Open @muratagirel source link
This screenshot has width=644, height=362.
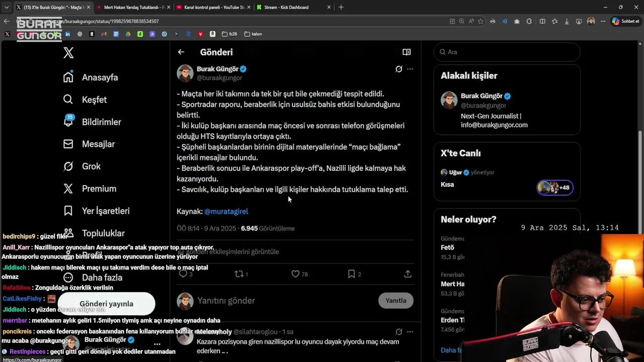coord(226,212)
